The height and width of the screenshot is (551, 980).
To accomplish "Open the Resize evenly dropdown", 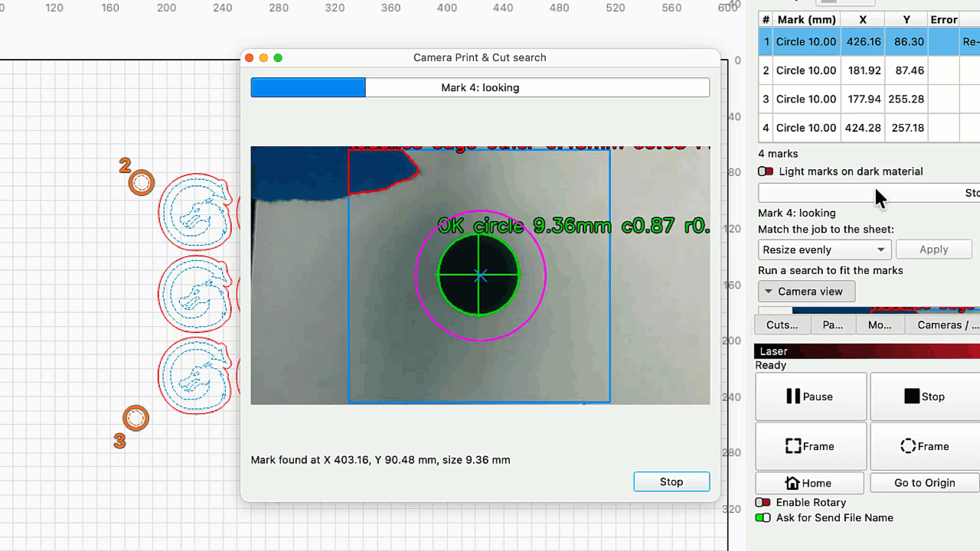I will [824, 249].
